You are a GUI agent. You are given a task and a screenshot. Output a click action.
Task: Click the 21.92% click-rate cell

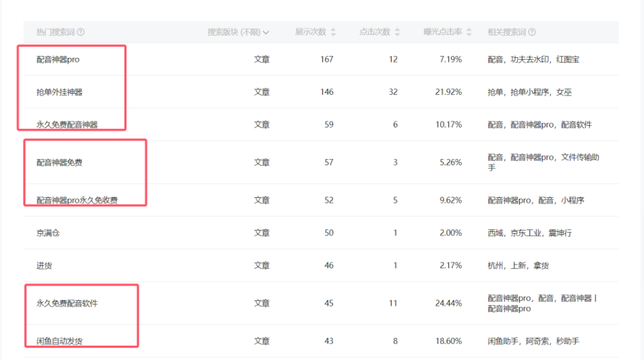click(x=448, y=92)
